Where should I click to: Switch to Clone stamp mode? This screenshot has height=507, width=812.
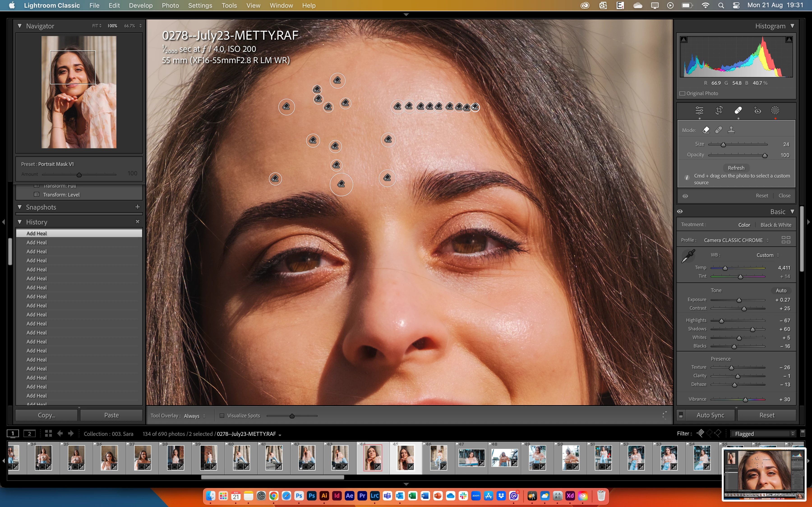coord(731,130)
